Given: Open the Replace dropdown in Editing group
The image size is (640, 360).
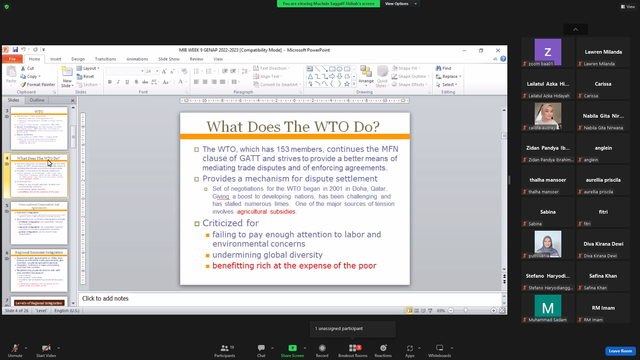Looking at the screenshot, I should [449, 76].
